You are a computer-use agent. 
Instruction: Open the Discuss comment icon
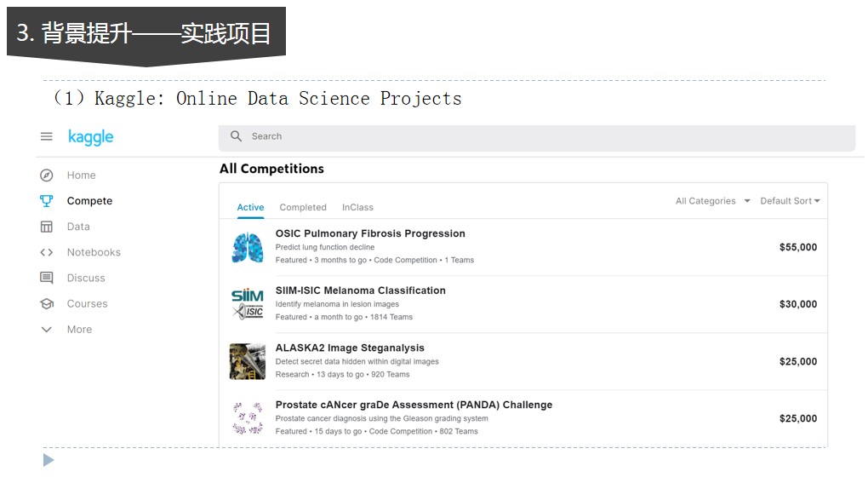[x=47, y=278]
